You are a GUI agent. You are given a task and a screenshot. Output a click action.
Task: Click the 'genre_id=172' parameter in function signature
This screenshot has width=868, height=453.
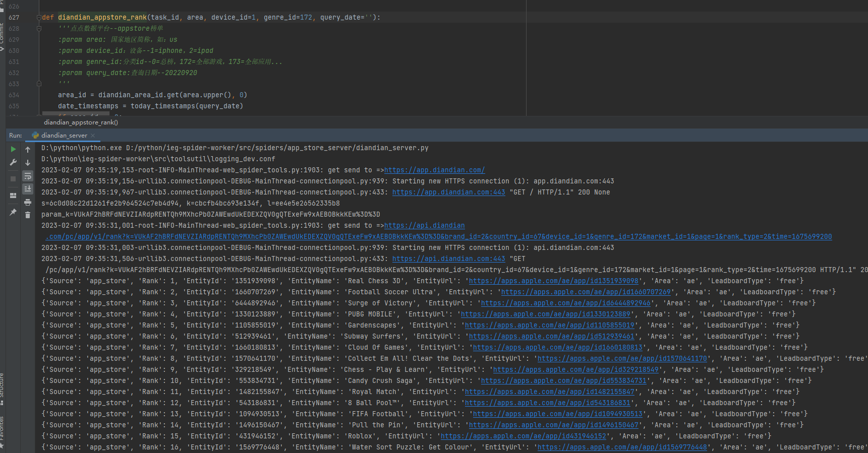(x=288, y=18)
